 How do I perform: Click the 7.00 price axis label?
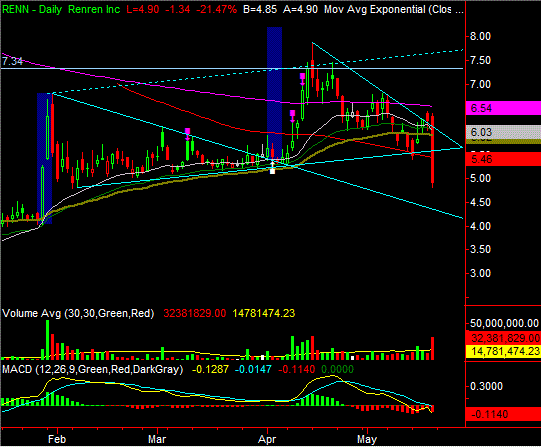(480, 84)
